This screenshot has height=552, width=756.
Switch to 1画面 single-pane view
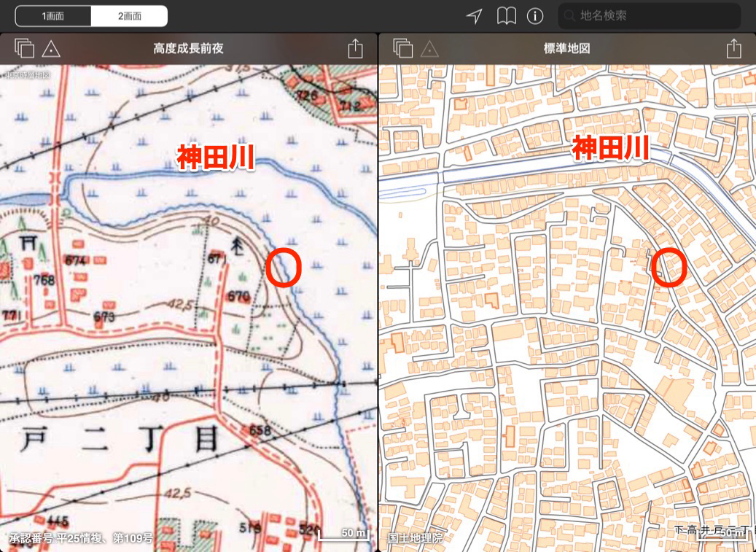53,15
